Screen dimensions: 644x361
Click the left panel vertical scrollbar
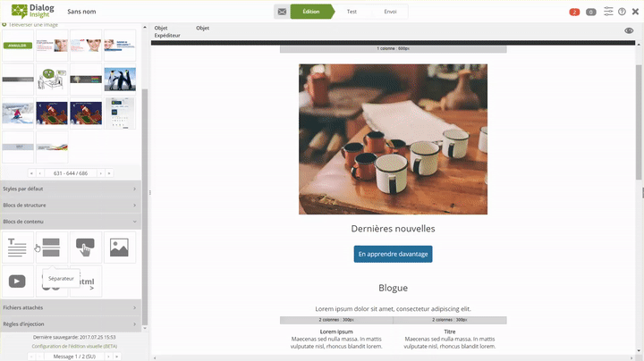click(x=145, y=206)
